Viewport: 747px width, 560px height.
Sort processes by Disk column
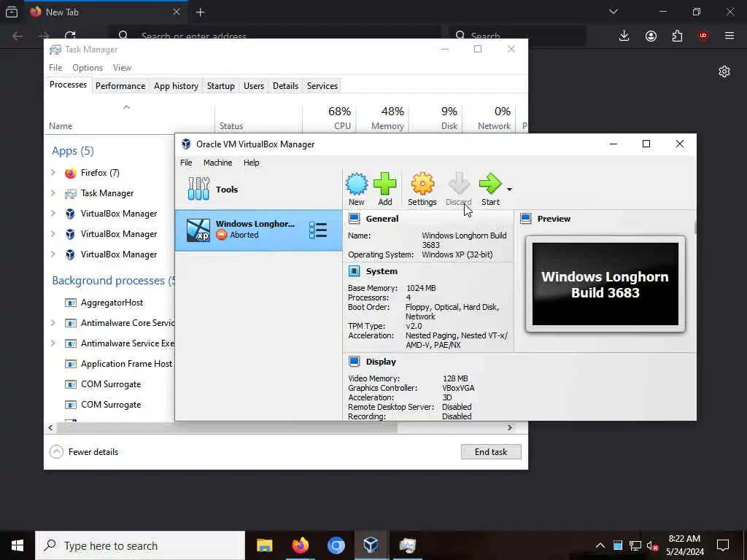(x=436, y=118)
